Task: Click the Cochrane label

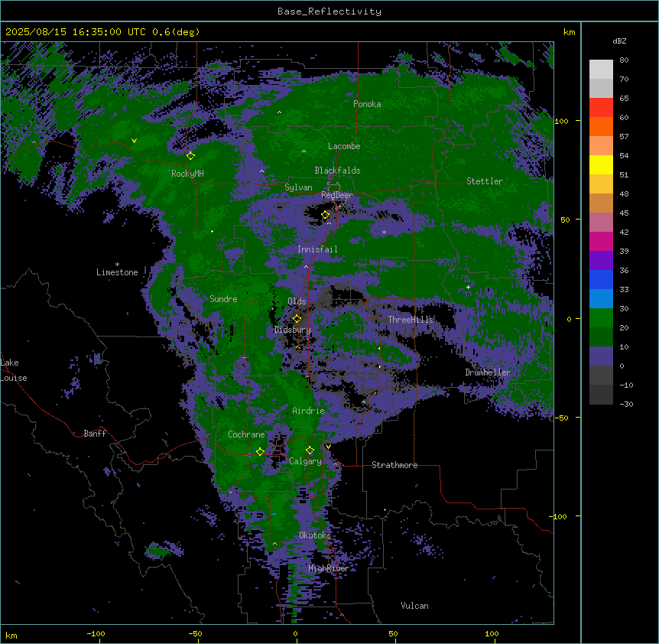Action: coord(246,434)
